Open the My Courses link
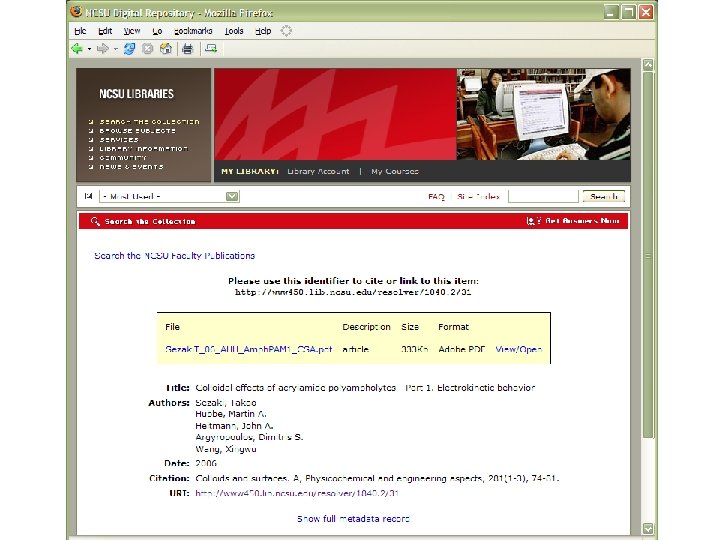 (395, 171)
